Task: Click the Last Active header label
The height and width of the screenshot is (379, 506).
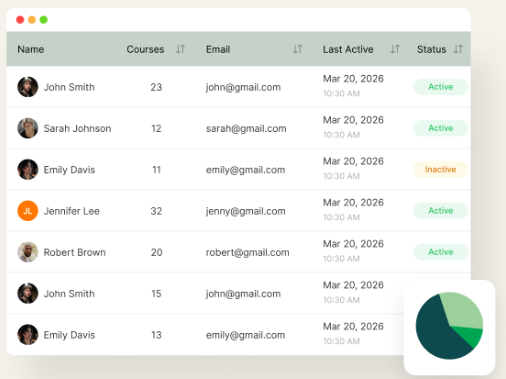Action: 348,49
